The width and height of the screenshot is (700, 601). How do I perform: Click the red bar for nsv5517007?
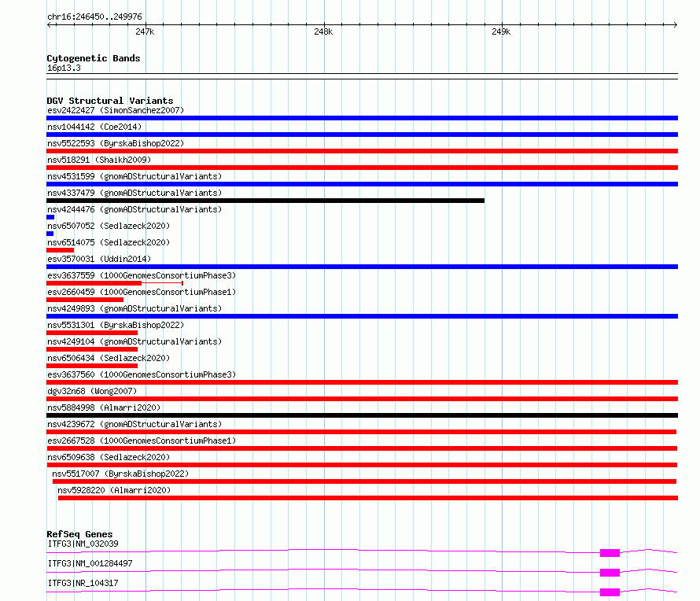(x=365, y=481)
